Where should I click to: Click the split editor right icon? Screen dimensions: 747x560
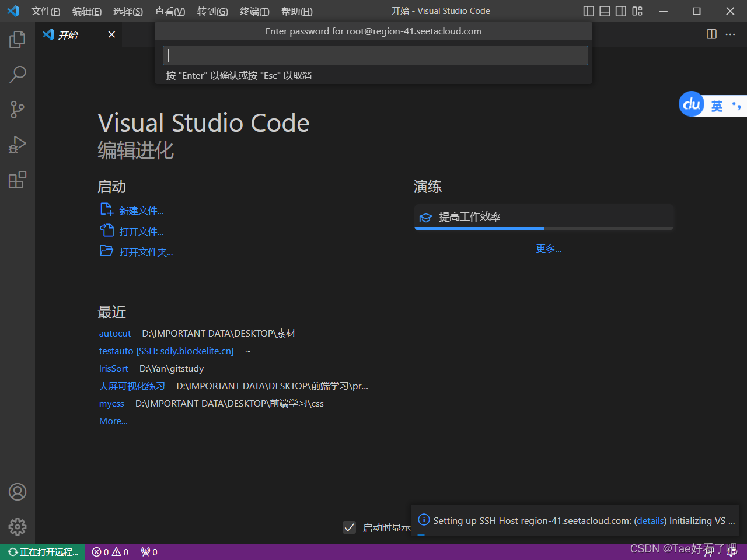coord(711,34)
